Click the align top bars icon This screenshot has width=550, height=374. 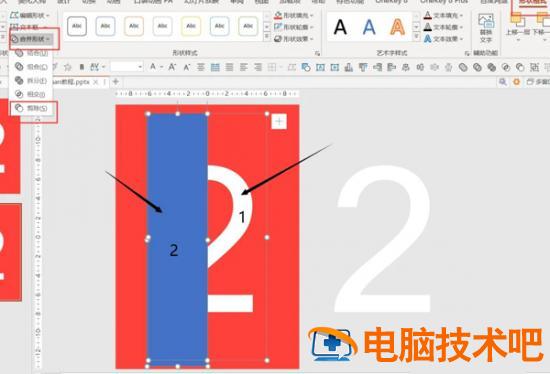click(363, 67)
